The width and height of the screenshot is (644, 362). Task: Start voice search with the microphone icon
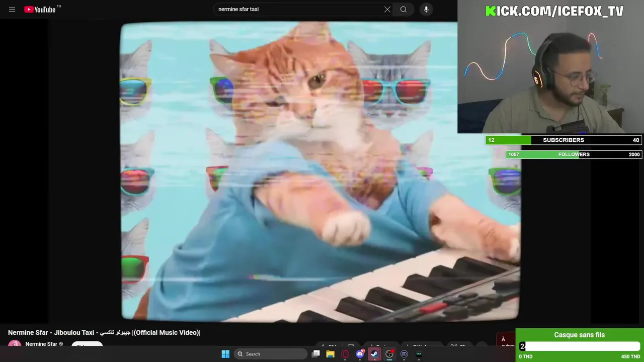pyautogui.click(x=426, y=9)
